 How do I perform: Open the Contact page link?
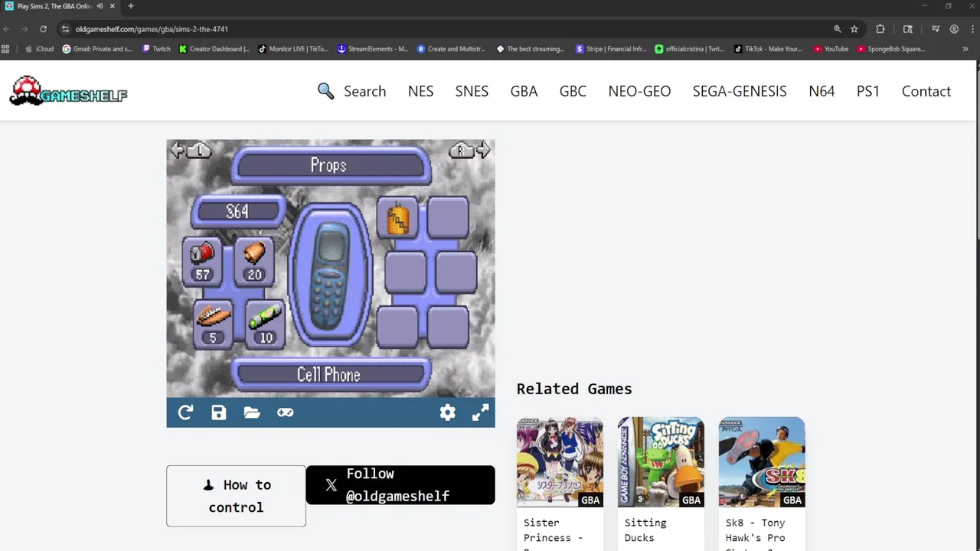click(926, 91)
